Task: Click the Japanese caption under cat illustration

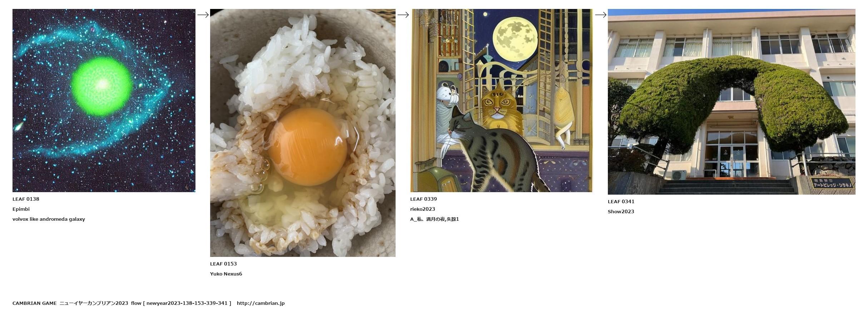Action: 435,219
